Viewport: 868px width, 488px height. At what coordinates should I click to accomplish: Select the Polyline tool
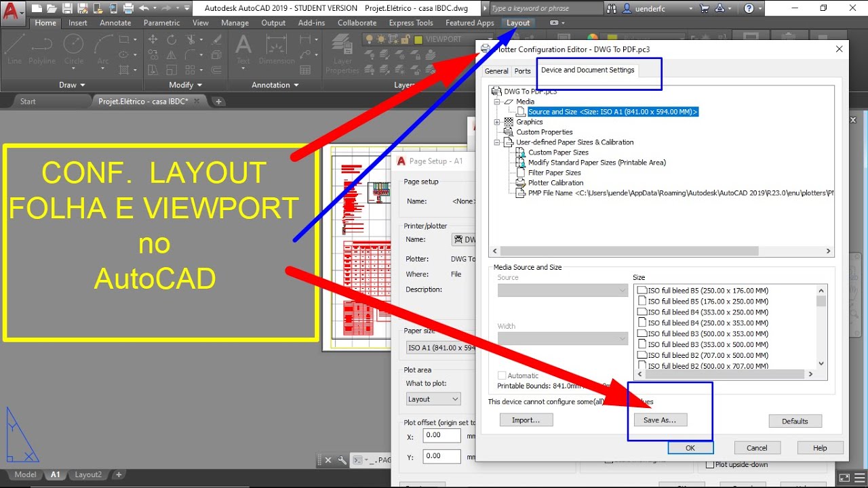pos(42,50)
